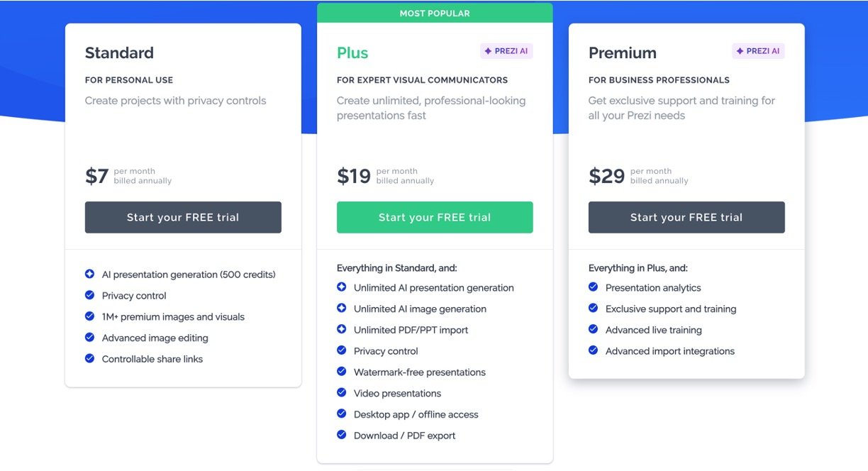The width and height of the screenshot is (868, 471).
Task: Click sparkle icon next to Unlimited AI image generation
Action: click(x=341, y=309)
